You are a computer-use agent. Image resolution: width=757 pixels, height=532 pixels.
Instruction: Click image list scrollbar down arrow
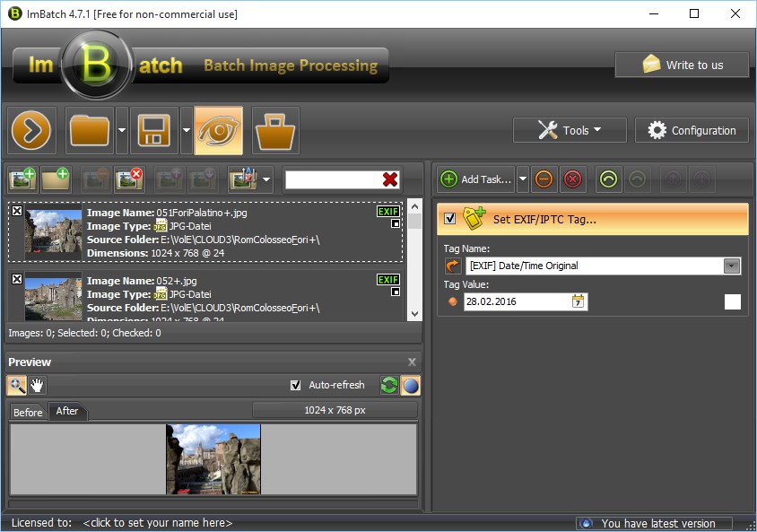point(414,314)
